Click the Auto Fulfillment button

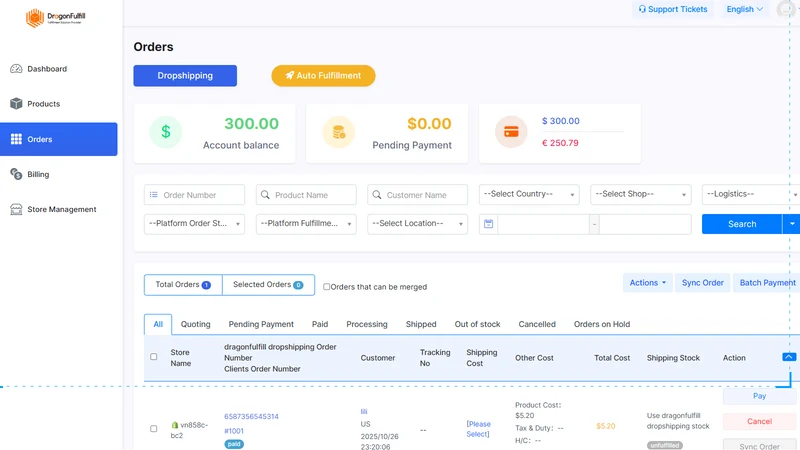tap(323, 76)
